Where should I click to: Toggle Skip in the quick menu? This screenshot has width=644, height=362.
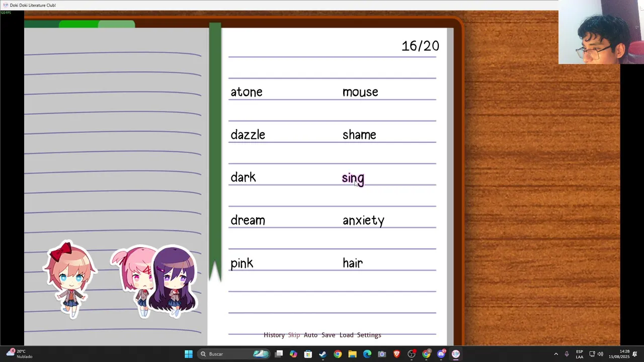click(x=294, y=335)
